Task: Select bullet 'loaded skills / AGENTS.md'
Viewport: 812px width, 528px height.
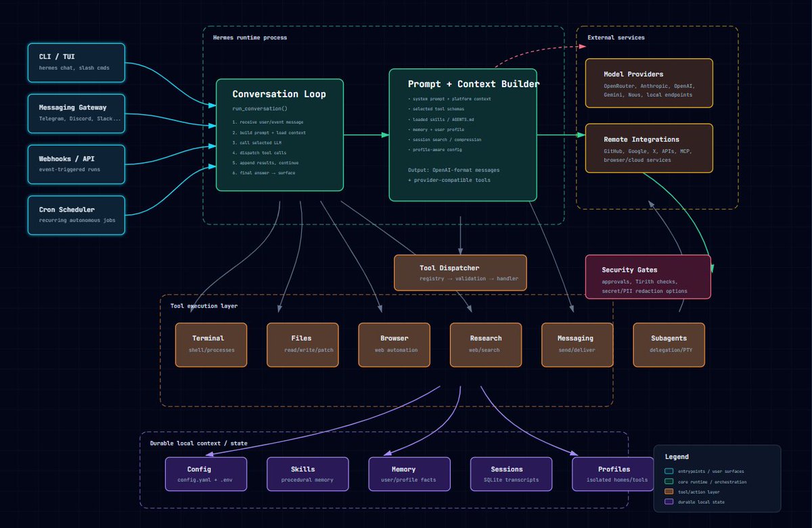Action: pyautogui.click(x=441, y=119)
